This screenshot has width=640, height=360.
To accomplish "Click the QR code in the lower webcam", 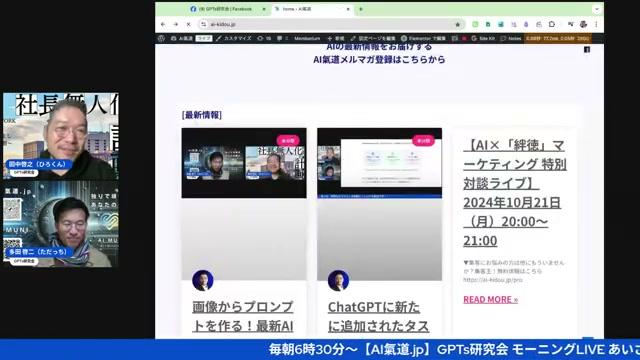I will click(x=13, y=209).
